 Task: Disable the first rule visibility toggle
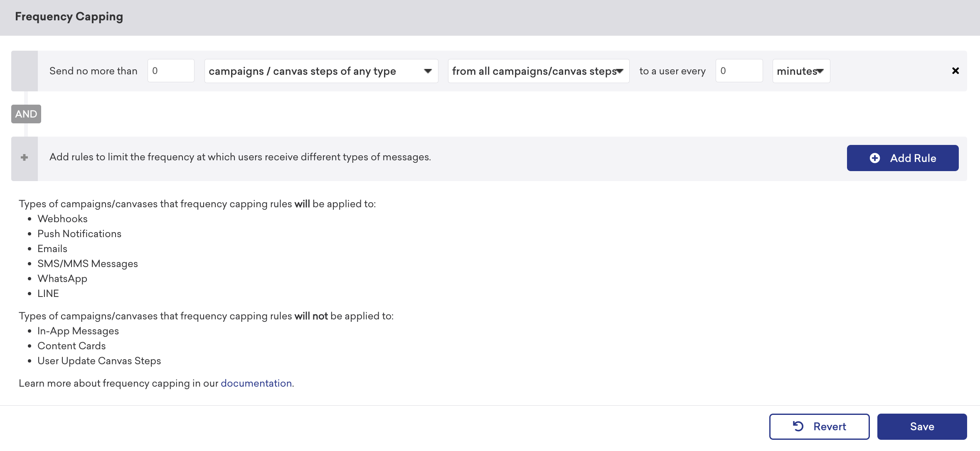[x=25, y=71]
